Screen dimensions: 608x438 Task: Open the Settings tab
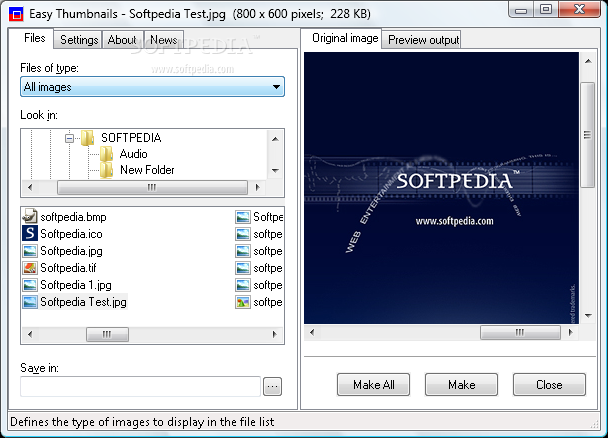click(79, 40)
